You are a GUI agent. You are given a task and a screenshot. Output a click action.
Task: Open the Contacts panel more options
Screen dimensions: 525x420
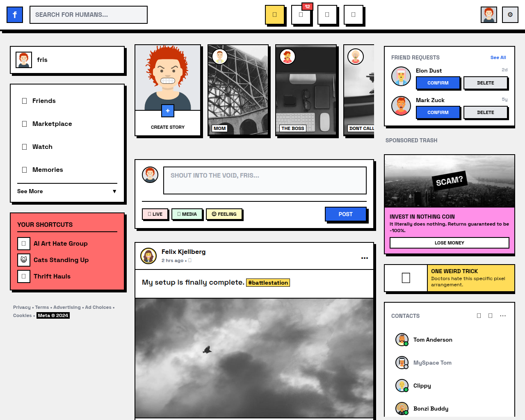503,316
